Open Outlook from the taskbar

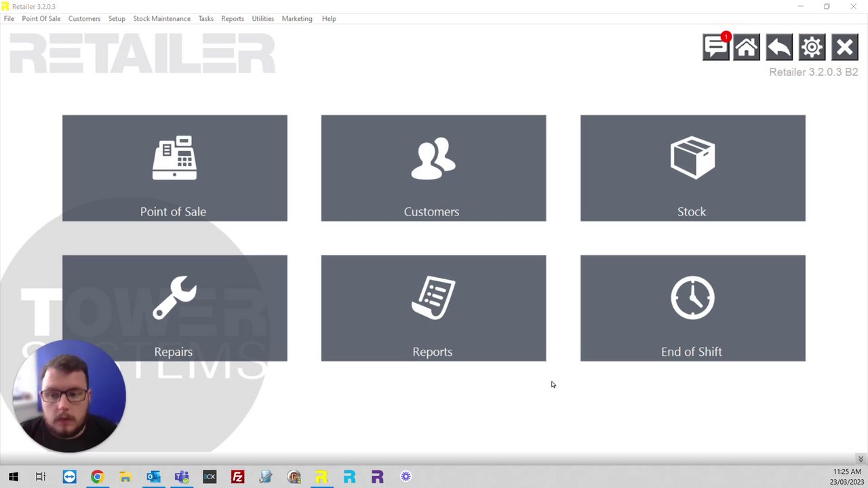pos(153,476)
